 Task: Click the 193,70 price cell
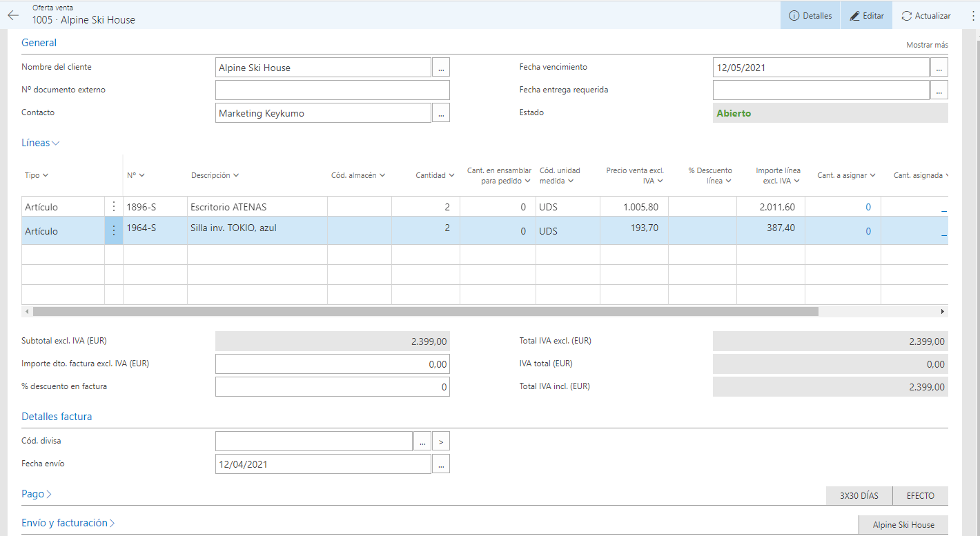634,230
